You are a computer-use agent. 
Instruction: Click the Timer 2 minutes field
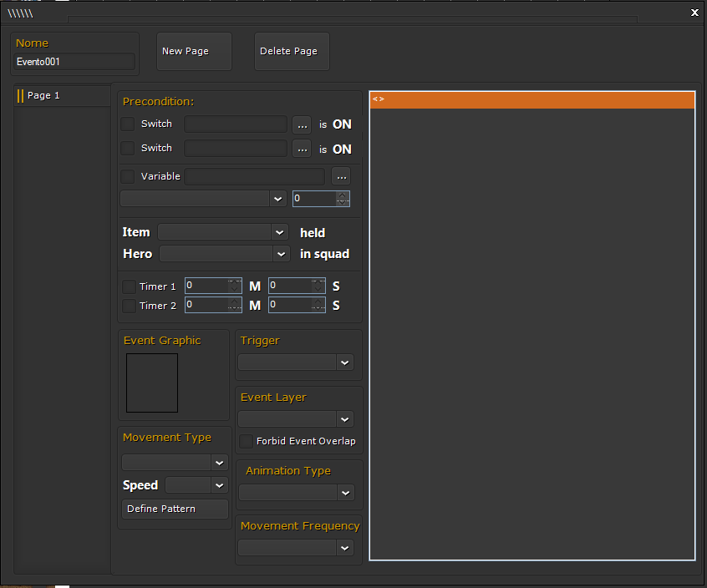[x=213, y=305]
